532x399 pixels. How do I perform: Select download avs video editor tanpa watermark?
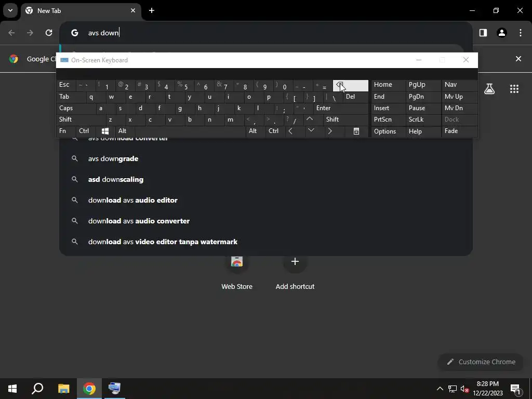265,242
